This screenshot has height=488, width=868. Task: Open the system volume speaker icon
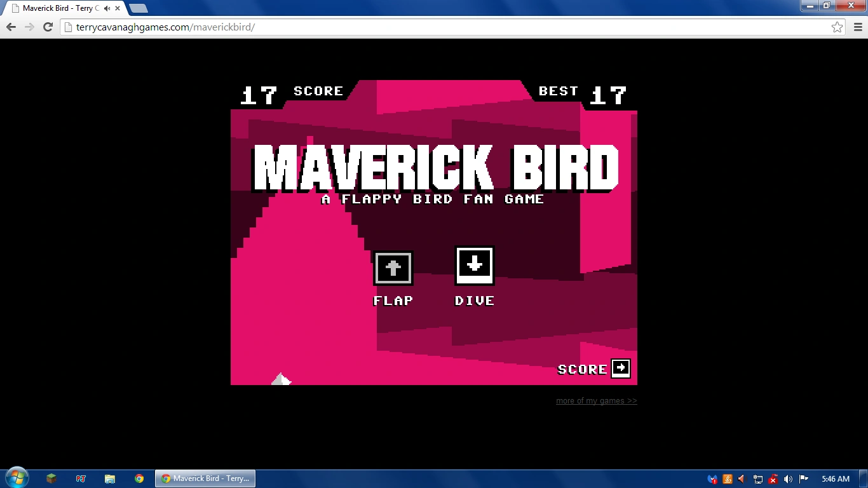coord(788,479)
